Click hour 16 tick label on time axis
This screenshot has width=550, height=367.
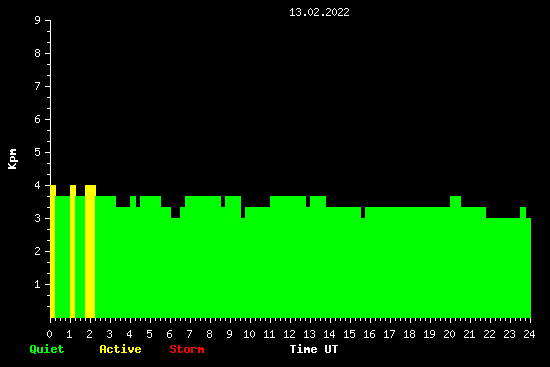[x=369, y=334]
